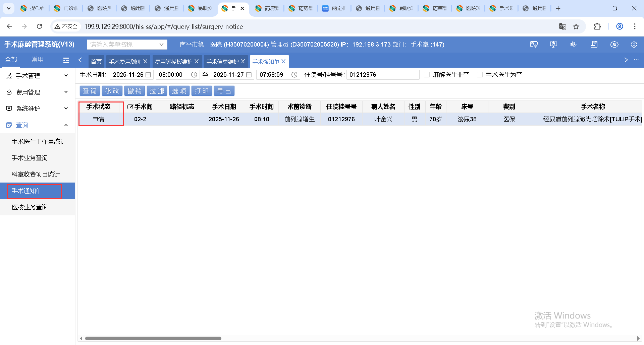Open the settings gear in the header

click(634, 45)
